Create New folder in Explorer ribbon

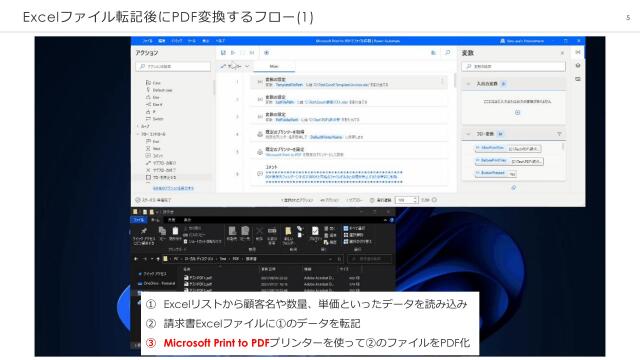[x=288, y=236]
